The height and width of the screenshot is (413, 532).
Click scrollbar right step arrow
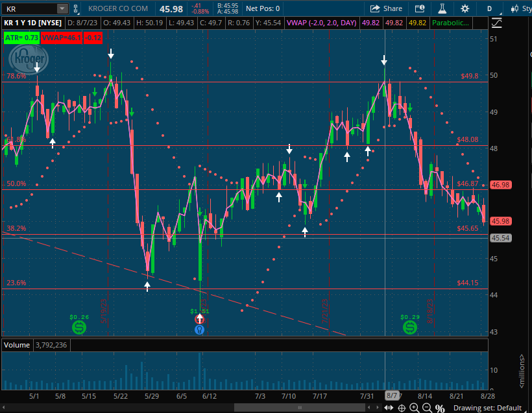tap(378, 407)
